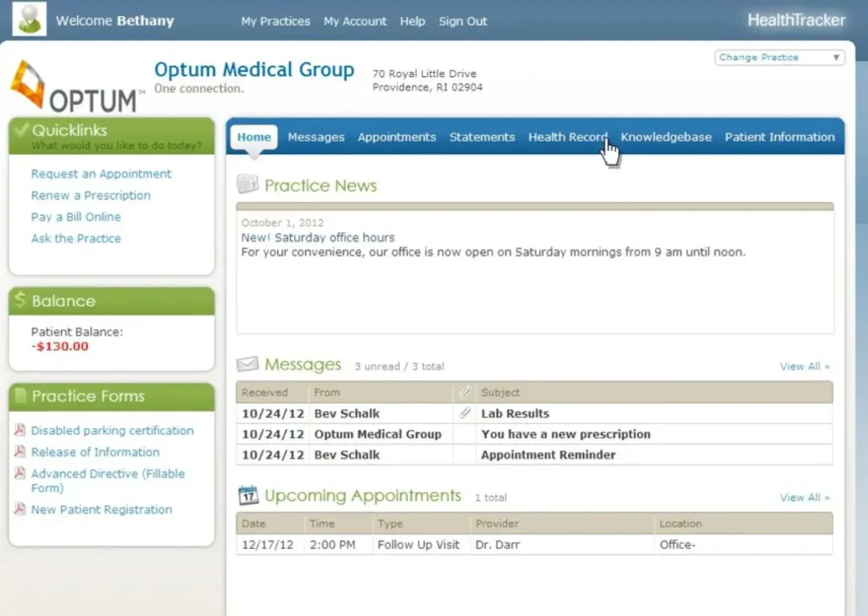Click the newspaper icon beside Practice News
The height and width of the screenshot is (616, 868).
(x=247, y=184)
